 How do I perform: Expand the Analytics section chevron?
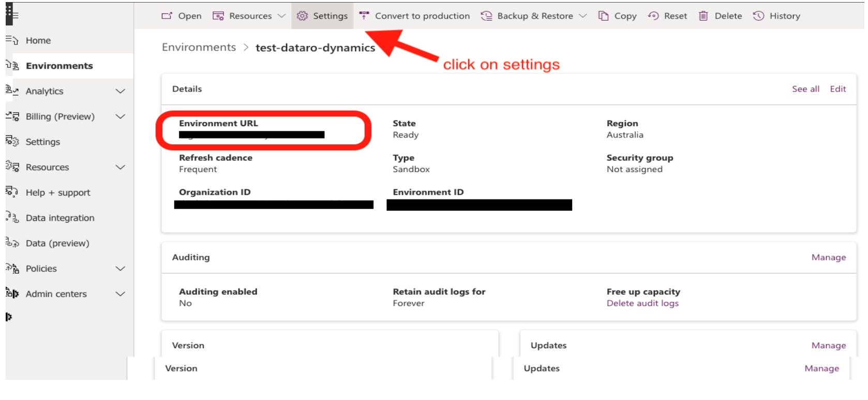121,91
